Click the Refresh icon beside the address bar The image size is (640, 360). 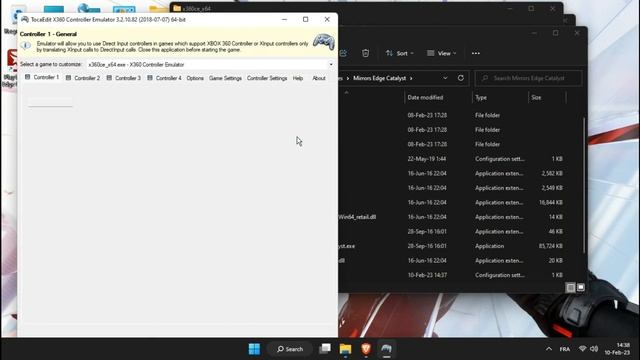tap(461, 78)
